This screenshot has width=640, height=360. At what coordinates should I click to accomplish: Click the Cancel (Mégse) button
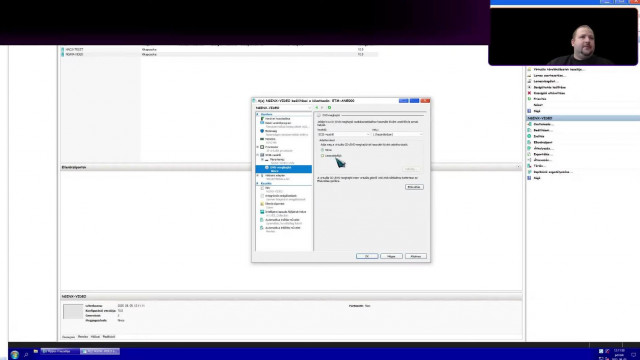coord(391,256)
